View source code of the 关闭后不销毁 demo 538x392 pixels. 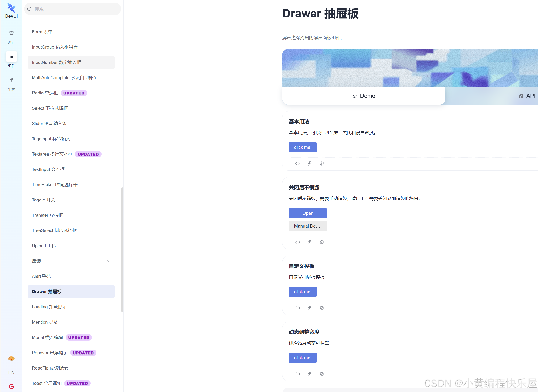[x=297, y=242]
